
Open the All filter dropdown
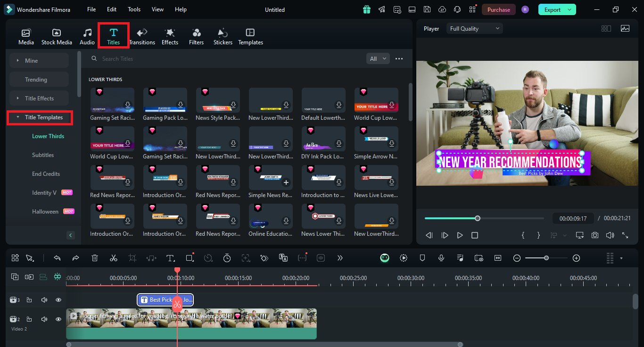pyautogui.click(x=378, y=59)
